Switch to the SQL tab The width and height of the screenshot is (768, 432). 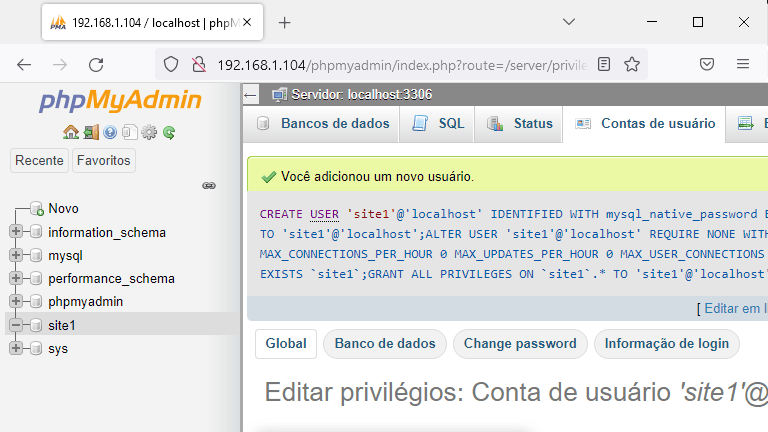tap(437, 123)
